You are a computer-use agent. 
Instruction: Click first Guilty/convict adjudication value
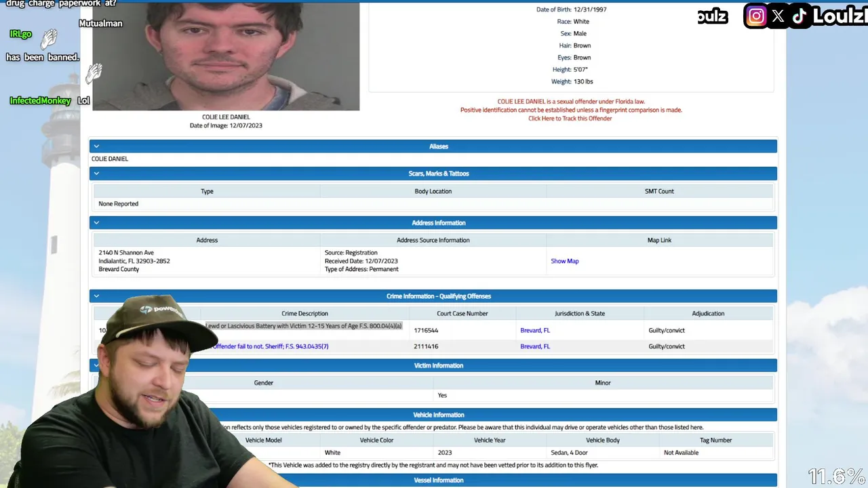[x=667, y=331]
